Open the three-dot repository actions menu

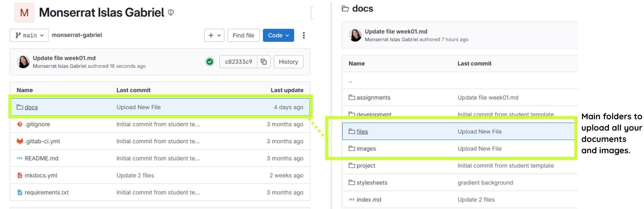[x=303, y=35]
